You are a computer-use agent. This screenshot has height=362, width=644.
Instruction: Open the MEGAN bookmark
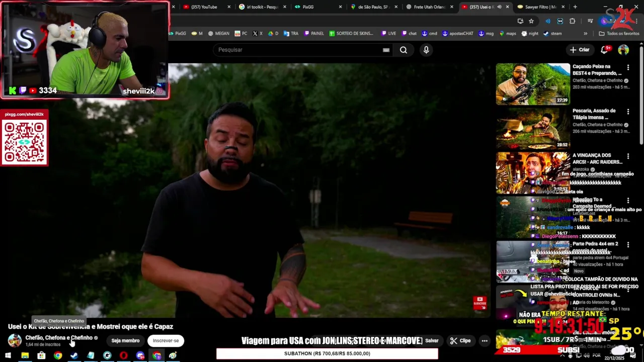[218, 34]
